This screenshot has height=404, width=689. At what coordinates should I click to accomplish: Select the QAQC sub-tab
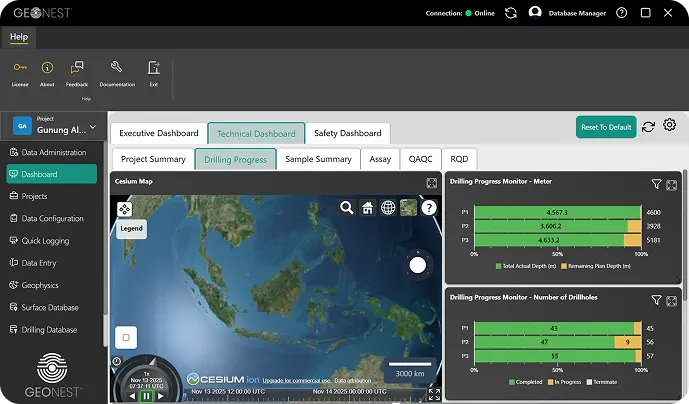pos(420,159)
